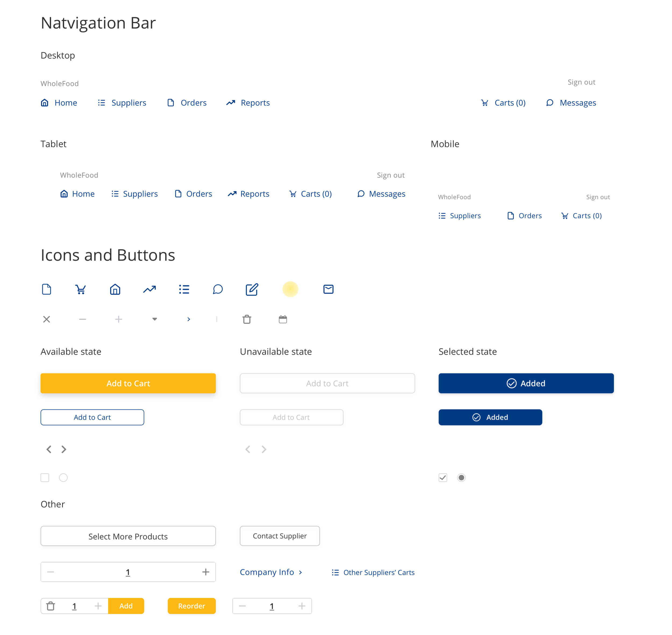Click the envelope mail icon

coord(328,289)
